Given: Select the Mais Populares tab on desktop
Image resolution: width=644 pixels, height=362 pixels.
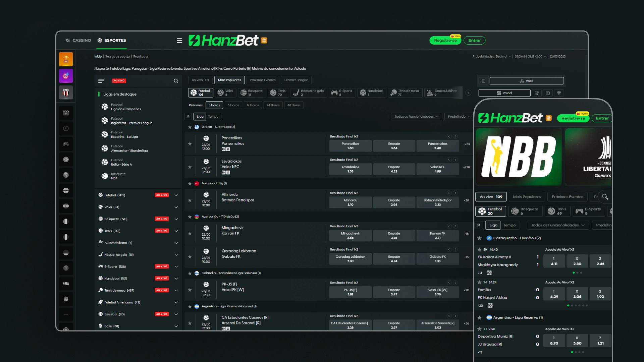Looking at the screenshot, I should tap(229, 80).
